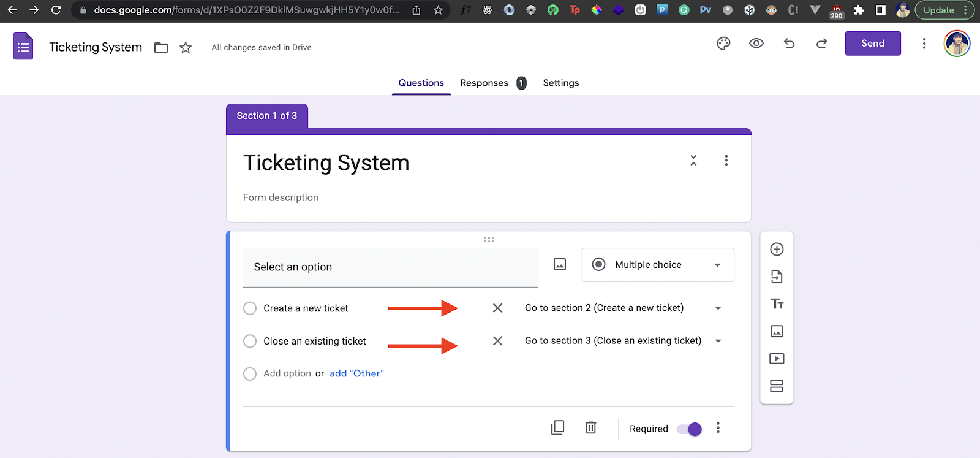Click the Add video icon
The height and width of the screenshot is (458, 980).
[777, 359]
